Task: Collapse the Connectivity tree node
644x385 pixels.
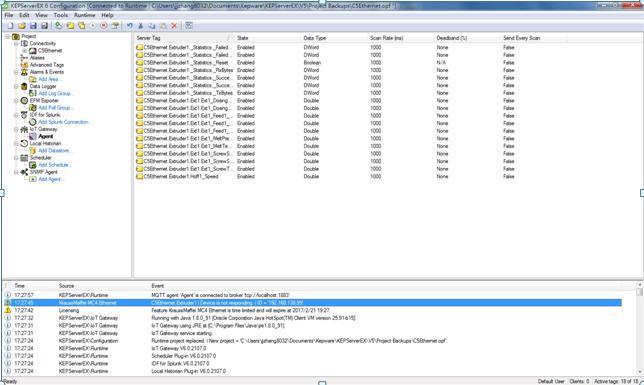Action: click(x=16, y=44)
